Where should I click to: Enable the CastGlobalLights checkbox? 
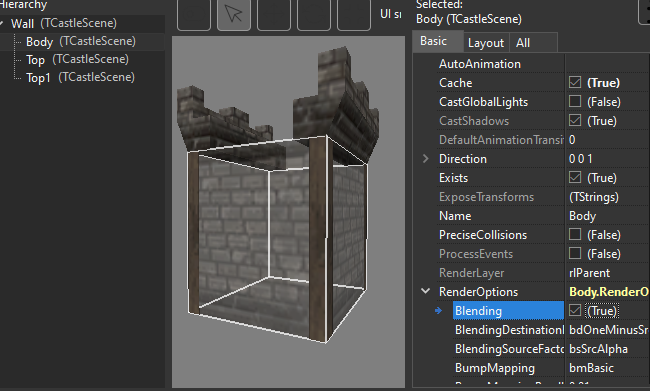(x=575, y=101)
